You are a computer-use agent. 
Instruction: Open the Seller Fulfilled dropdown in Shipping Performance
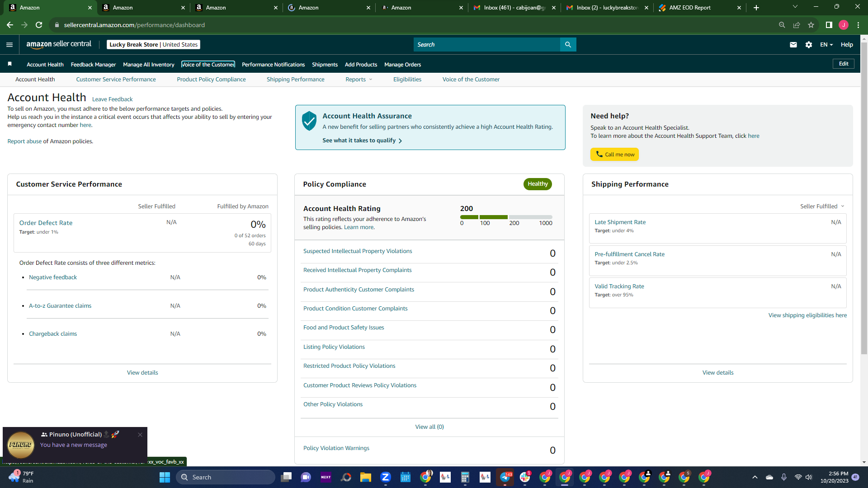(x=822, y=206)
